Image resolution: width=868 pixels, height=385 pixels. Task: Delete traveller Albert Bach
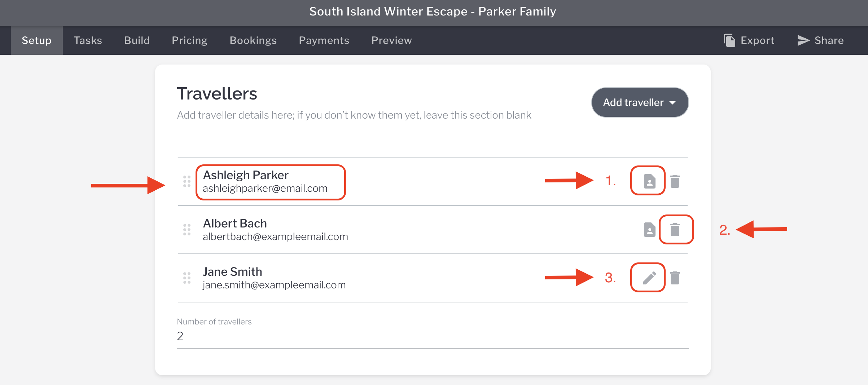[x=675, y=230]
